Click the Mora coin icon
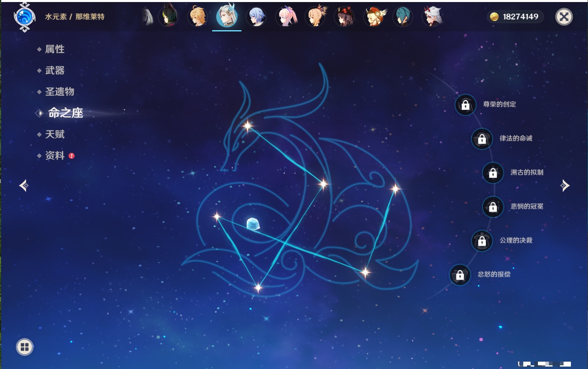Image resolution: width=588 pixels, height=369 pixels. click(494, 17)
